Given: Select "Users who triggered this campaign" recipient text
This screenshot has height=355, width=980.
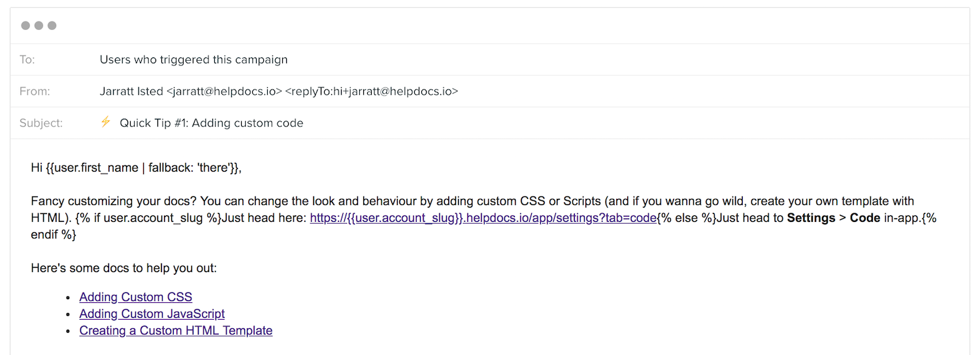Looking at the screenshot, I should [193, 60].
